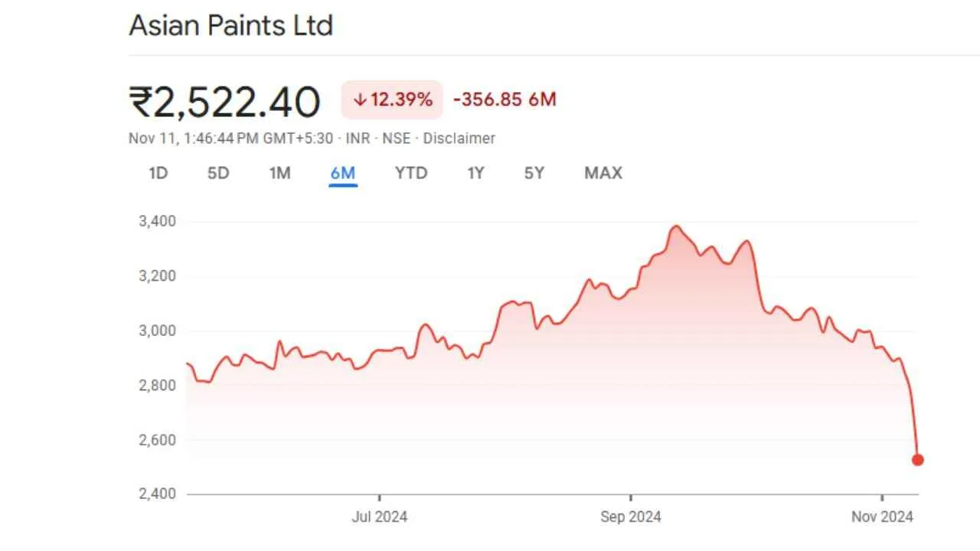
Task: Switch to the 5D time range
Action: point(217,173)
